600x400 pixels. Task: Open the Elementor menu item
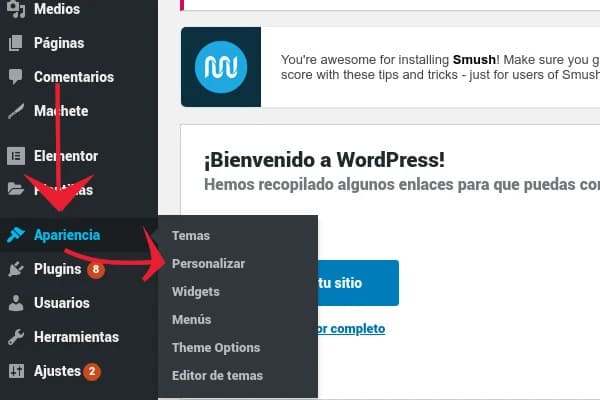66,156
